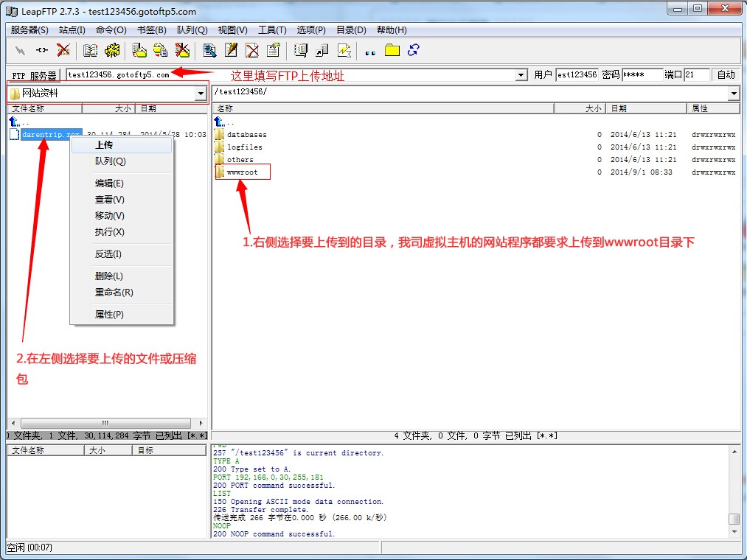The image size is (747, 560).
Task: Open the local folder 网站资料 dropdown
Action: 201,94
